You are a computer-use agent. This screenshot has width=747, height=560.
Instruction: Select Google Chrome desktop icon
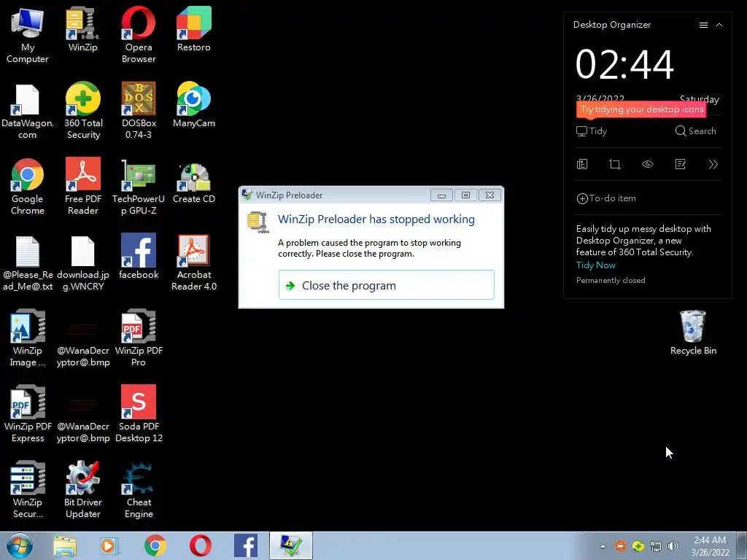point(27,186)
